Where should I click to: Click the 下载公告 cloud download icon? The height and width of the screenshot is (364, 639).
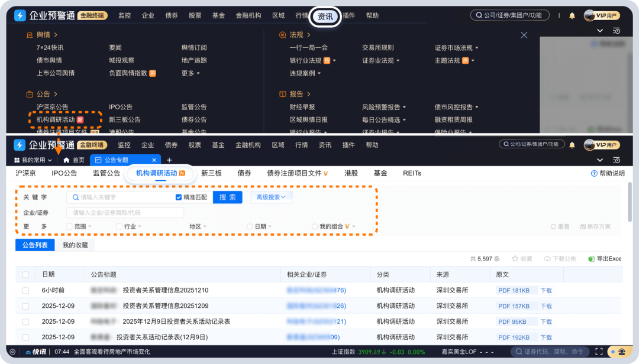(x=547, y=259)
